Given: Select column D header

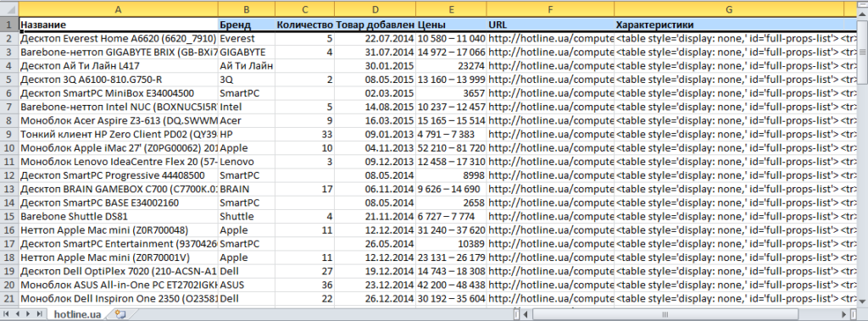Looking at the screenshot, I should click(x=375, y=8).
